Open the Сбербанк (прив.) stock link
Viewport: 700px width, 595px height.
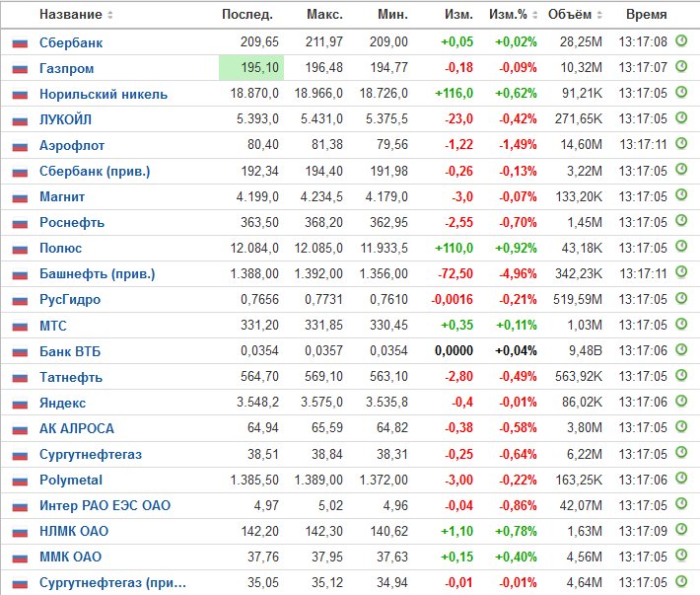pos(95,171)
